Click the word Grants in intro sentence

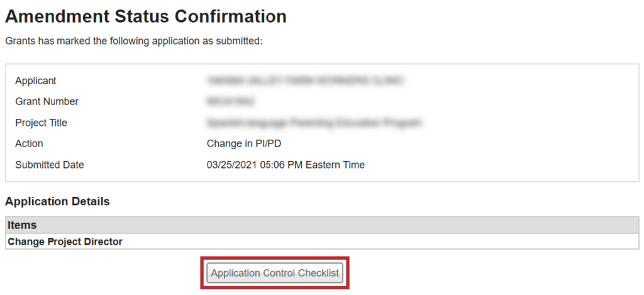point(20,41)
